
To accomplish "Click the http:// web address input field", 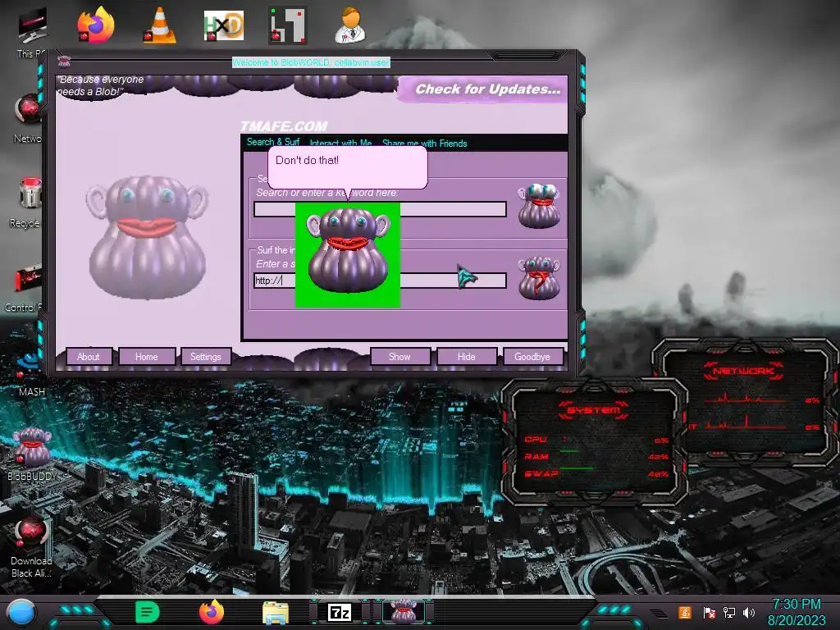I will tap(380, 281).
